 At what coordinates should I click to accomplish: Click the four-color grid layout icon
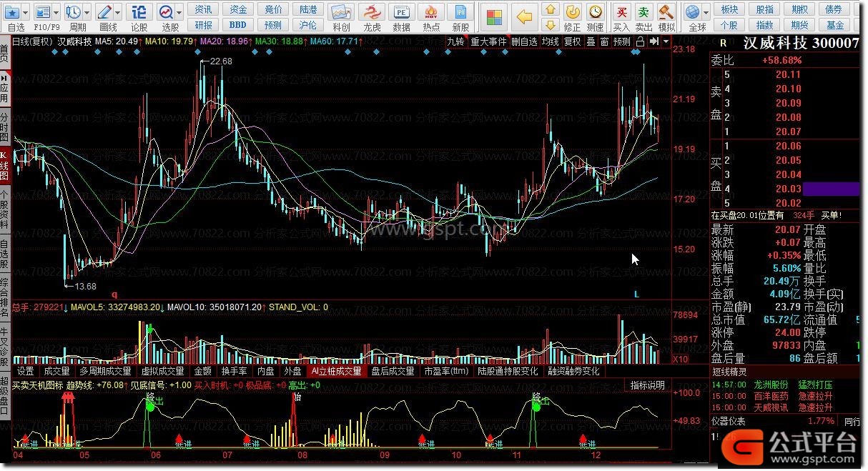coord(494,17)
